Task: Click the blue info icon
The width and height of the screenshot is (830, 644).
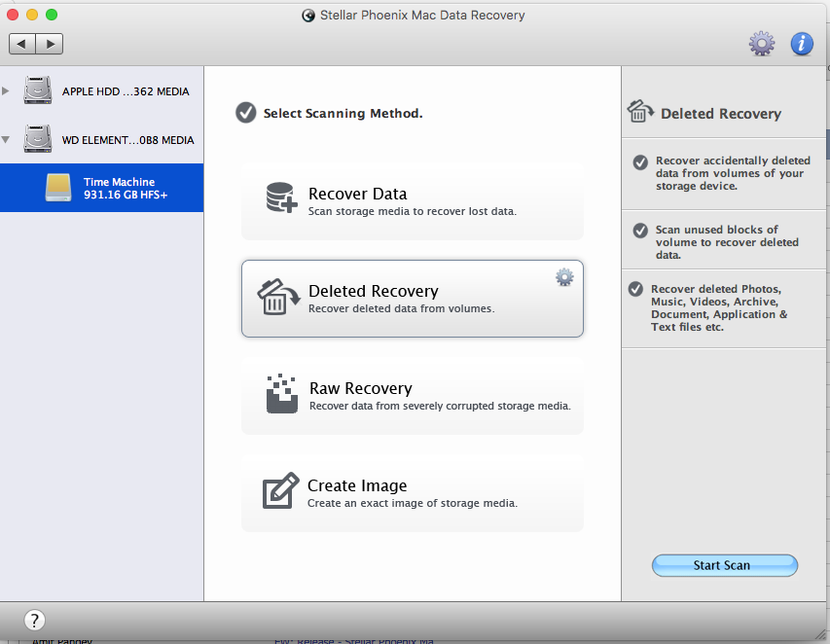Action: click(802, 43)
